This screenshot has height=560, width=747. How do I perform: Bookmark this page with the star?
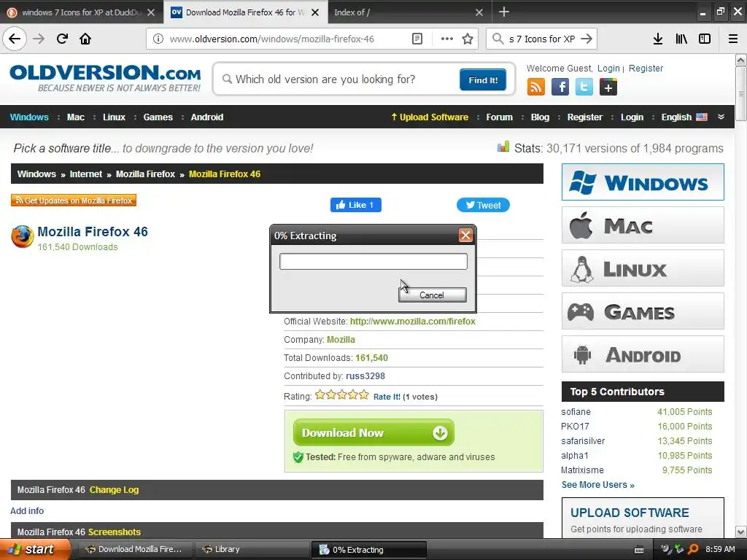[x=468, y=39]
